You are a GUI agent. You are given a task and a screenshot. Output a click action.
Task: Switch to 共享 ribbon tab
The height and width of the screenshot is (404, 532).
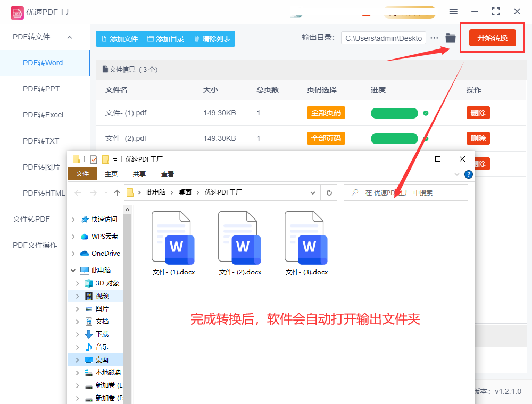[139, 174]
